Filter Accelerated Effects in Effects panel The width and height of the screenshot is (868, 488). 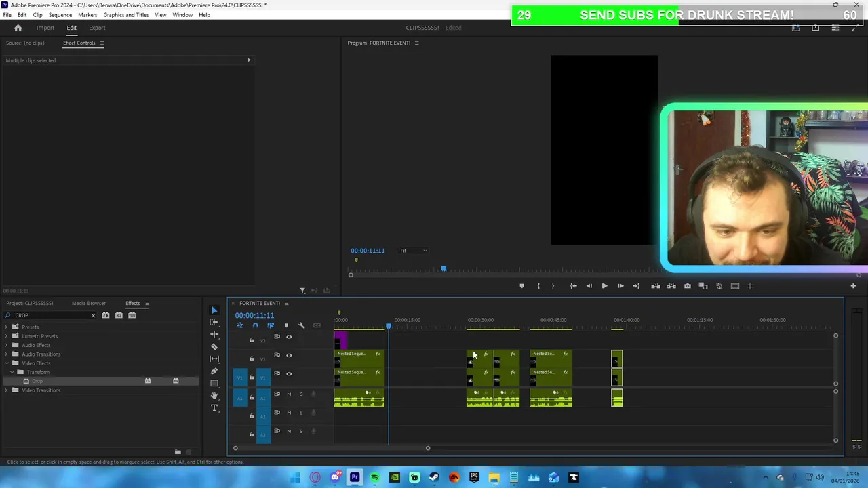coord(106,315)
